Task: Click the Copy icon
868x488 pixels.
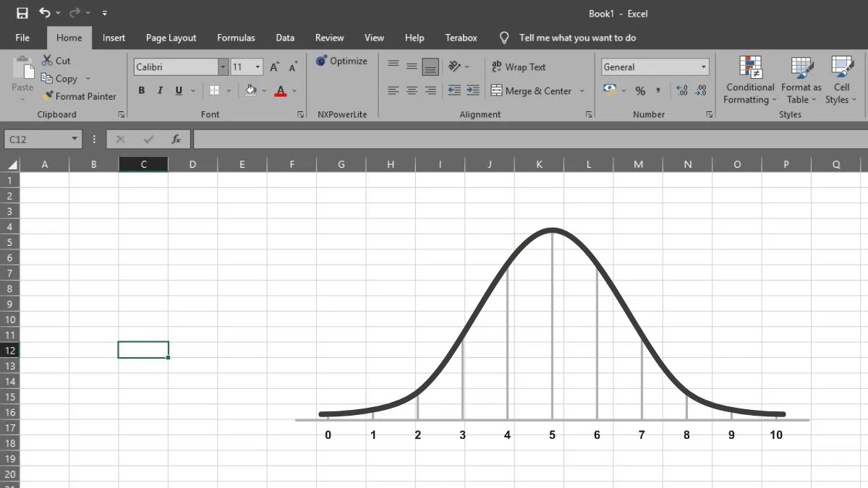Action: (x=49, y=78)
